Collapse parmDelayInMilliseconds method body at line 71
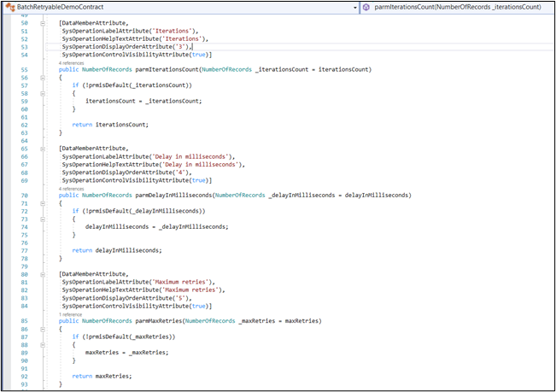556x392 pixels. pyautogui.click(x=43, y=203)
